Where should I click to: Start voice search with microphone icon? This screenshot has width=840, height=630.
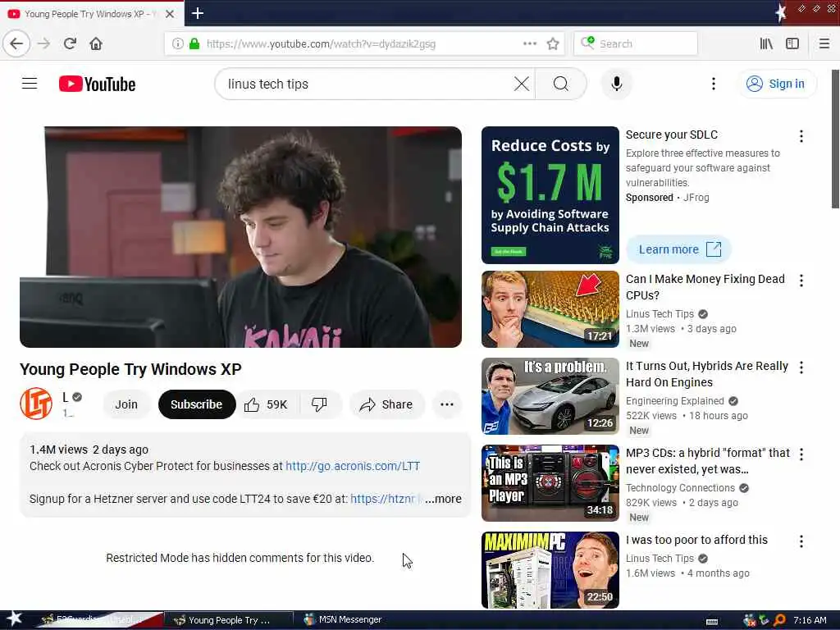(617, 84)
